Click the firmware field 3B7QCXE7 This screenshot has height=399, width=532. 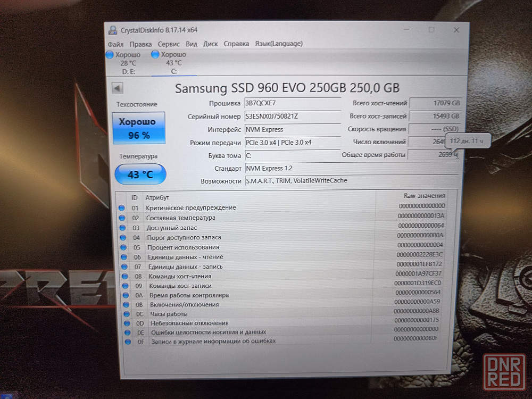point(292,103)
